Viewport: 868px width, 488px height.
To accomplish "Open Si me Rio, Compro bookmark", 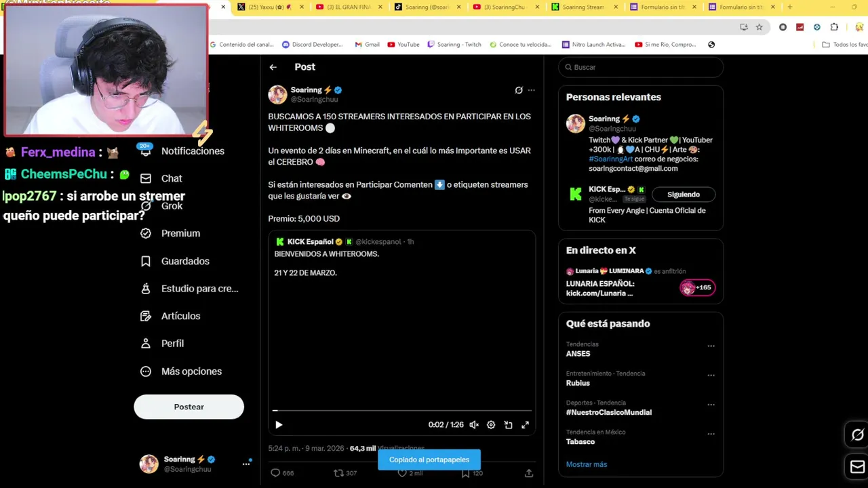I will point(665,45).
